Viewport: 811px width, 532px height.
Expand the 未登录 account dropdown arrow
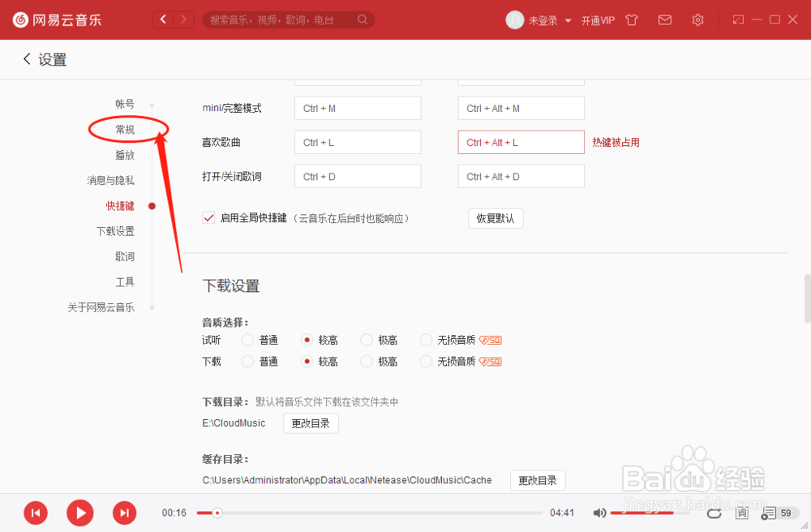[x=568, y=21]
